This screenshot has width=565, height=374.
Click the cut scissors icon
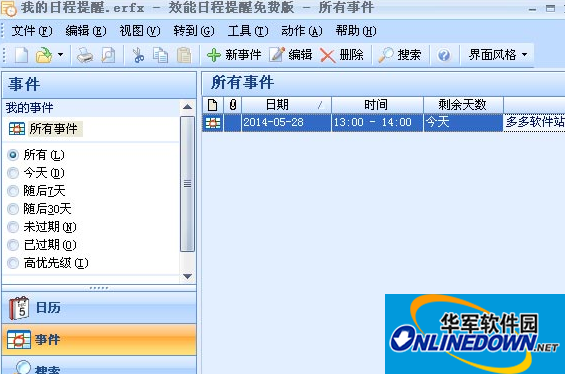pos(138,55)
